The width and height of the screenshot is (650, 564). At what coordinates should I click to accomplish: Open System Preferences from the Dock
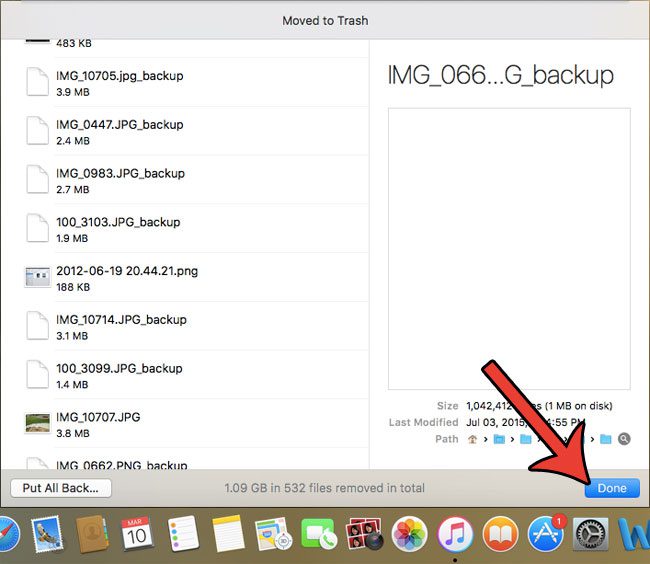tap(591, 534)
